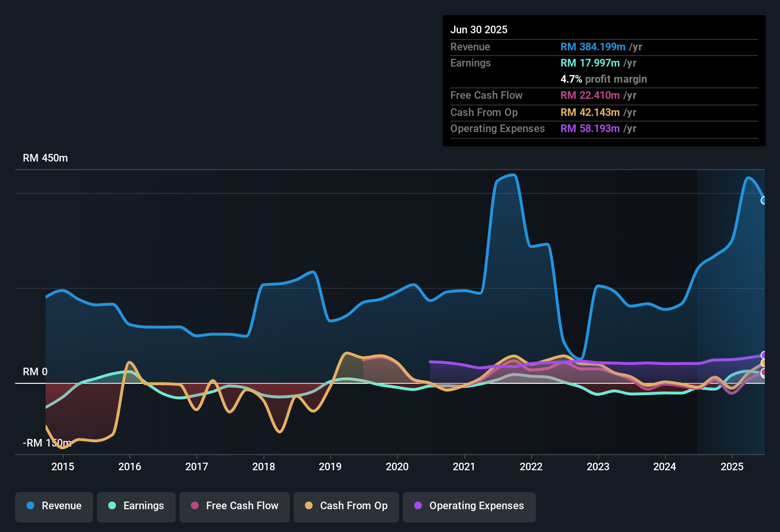Click the orange Cash From Op legend dot

(x=309, y=506)
